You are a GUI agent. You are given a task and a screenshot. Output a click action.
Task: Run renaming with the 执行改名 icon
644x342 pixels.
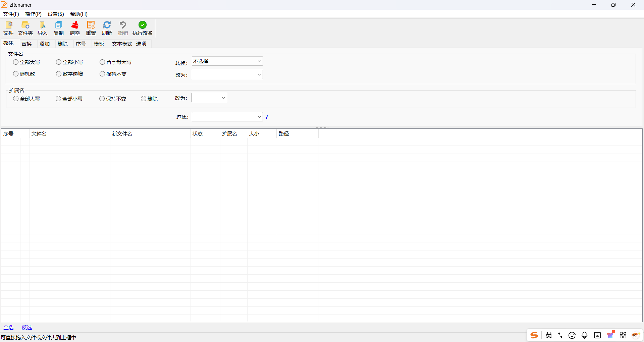click(142, 25)
